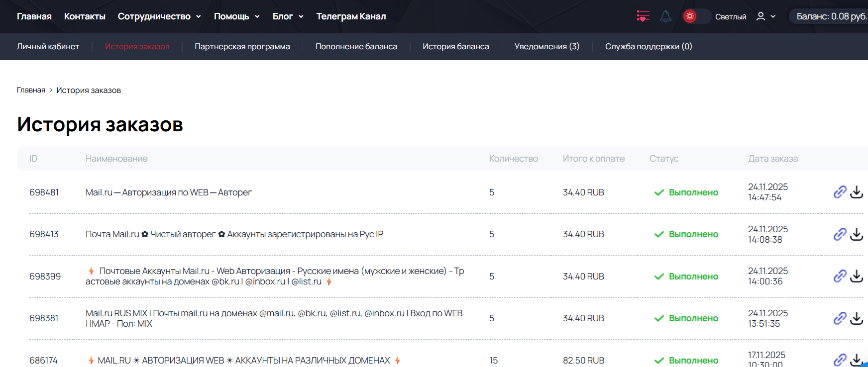Open the favorites list icon in header
Viewport: 868px width, 367px height.
pyautogui.click(x=643, y=16)
